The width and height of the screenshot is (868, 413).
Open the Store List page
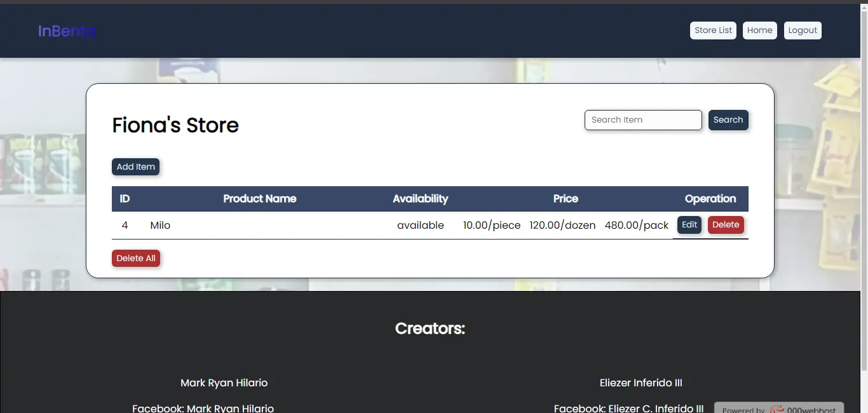tap(713, 30)
